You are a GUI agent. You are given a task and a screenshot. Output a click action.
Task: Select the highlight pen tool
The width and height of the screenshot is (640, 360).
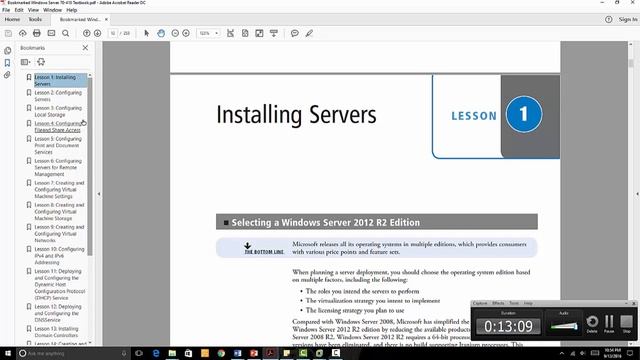(x=309, y=33)
